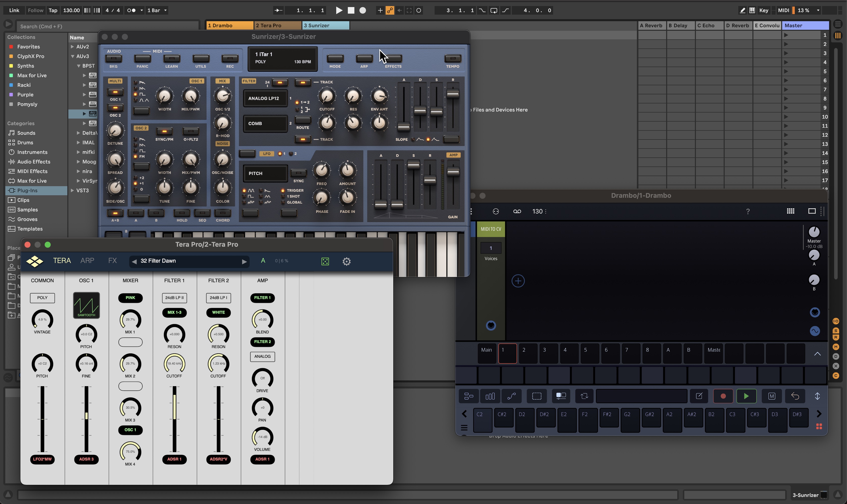Toggle Sunrizer MULTI OSC 1 button
The width and height of the screenshot is (847, 504).
tap(115, 92)
